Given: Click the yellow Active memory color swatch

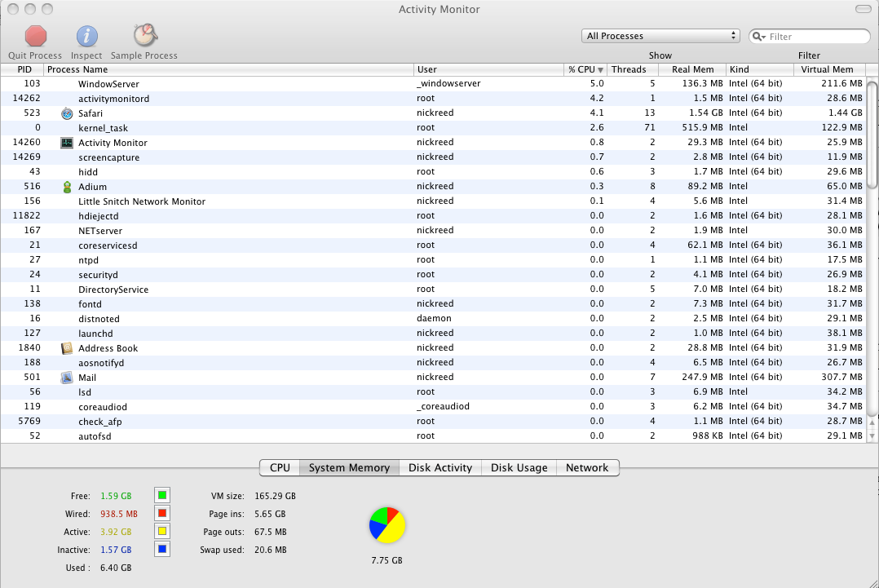Looking at the screenshot, I should point(162,532).
